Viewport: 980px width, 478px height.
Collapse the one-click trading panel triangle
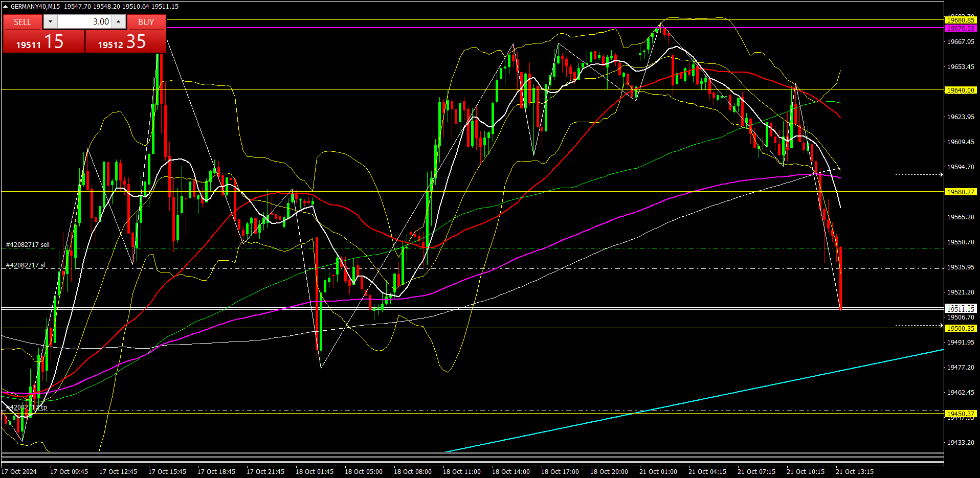click(5, 7)
